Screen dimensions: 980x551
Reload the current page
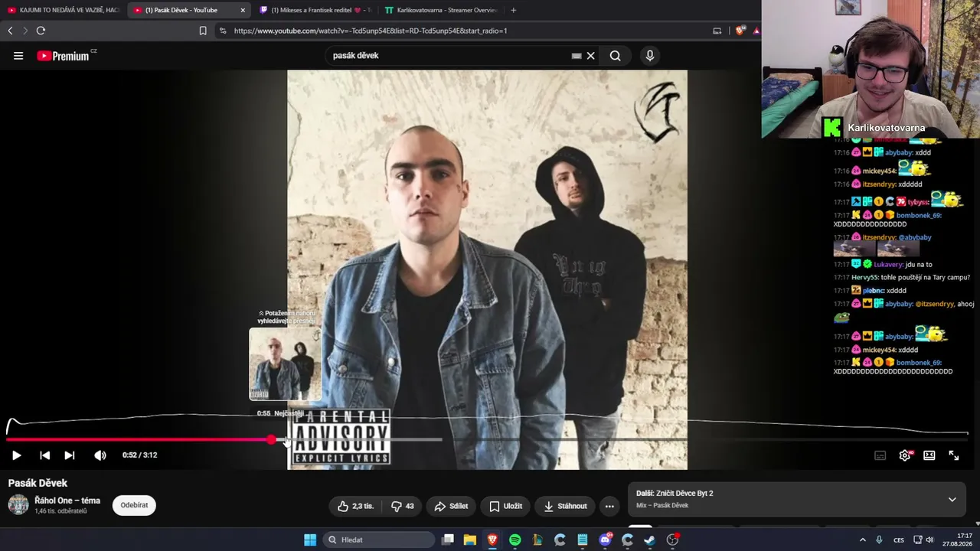point(41,31)
